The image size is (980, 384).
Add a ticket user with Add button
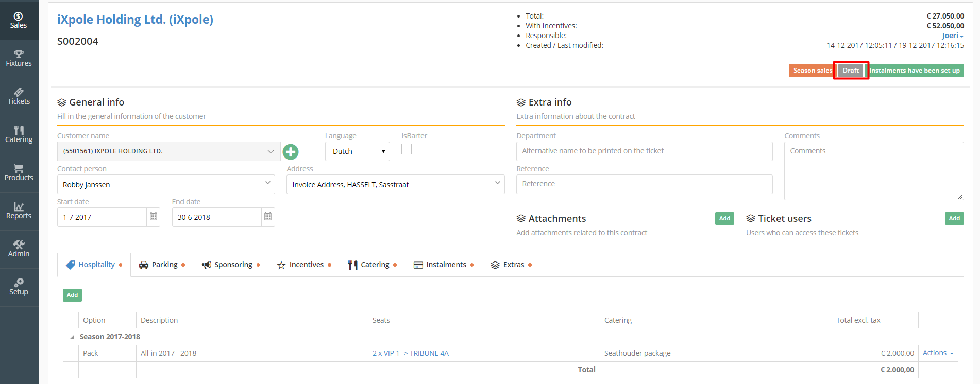[x=954, y=218]
